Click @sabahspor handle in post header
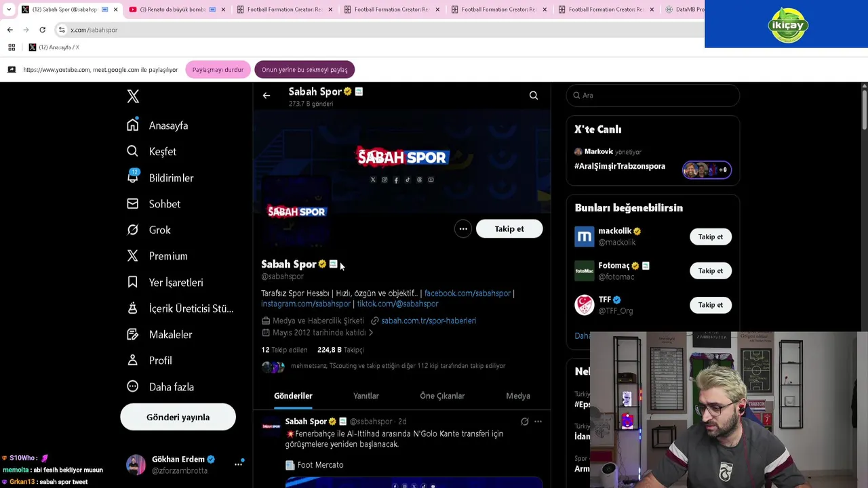The image size is (868, 488). tap(371, 422)
